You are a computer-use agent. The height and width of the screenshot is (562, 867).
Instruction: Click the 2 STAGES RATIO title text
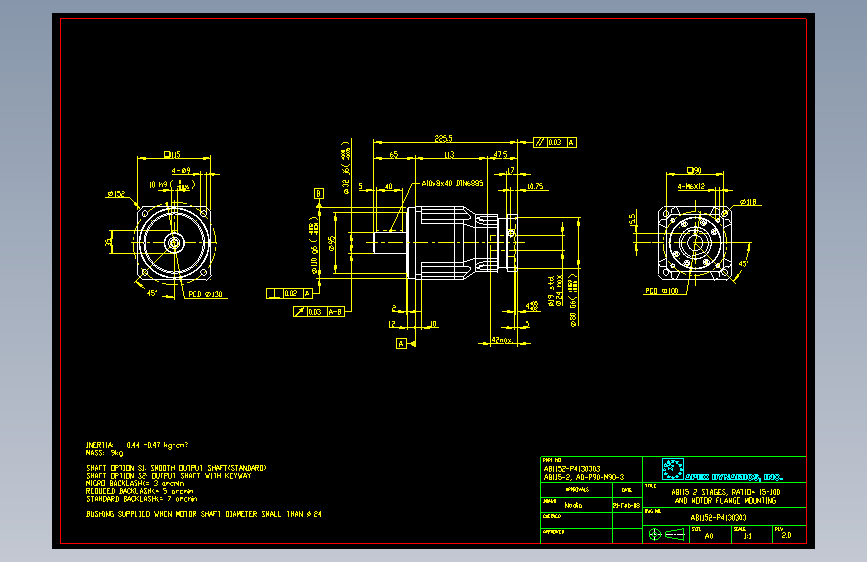(725, 492)
